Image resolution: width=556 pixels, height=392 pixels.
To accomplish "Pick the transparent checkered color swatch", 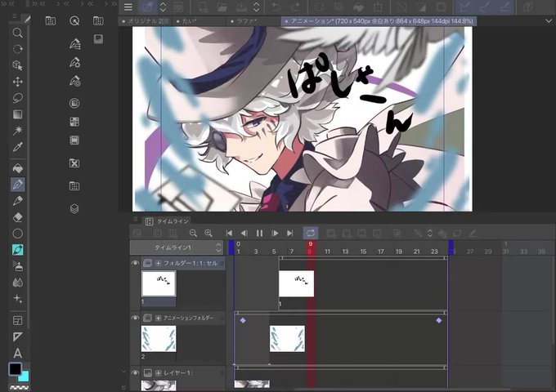I will click(19, 388).
